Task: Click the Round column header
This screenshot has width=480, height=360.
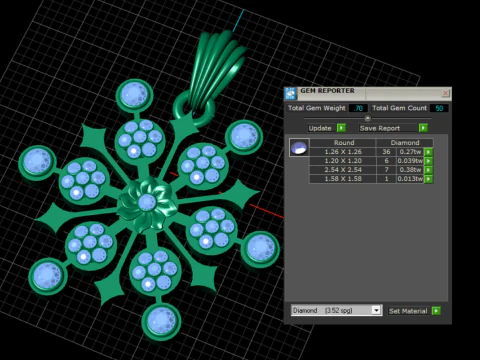Action: (343, 143)
